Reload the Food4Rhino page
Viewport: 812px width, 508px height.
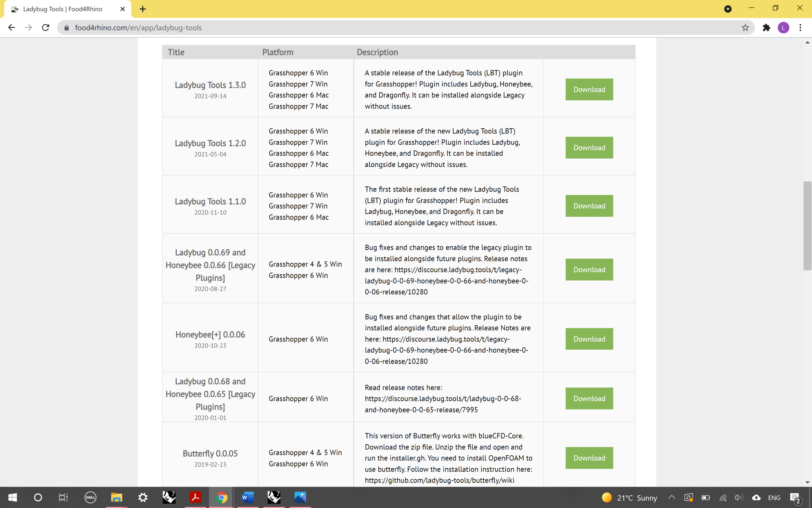point(45,28)
